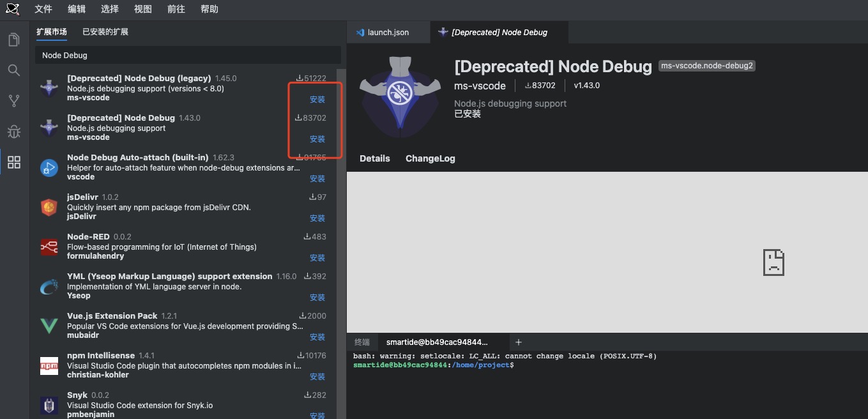Install jsDelivr extension via 安装
This screenshot has height=419, width=868.
click(x=317, y=218)
